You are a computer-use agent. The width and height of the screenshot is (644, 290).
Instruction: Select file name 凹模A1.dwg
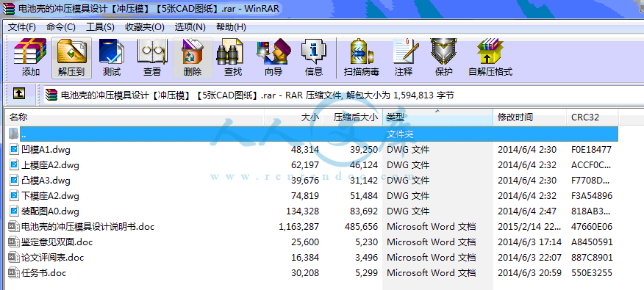(x=46, y=150)
